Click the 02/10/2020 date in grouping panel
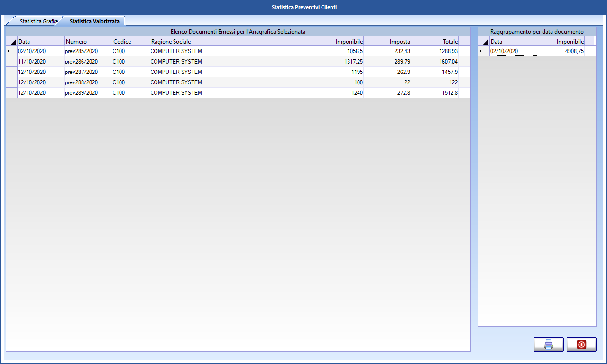This screenshot has width=607, height=364. (x=514, y=51)
